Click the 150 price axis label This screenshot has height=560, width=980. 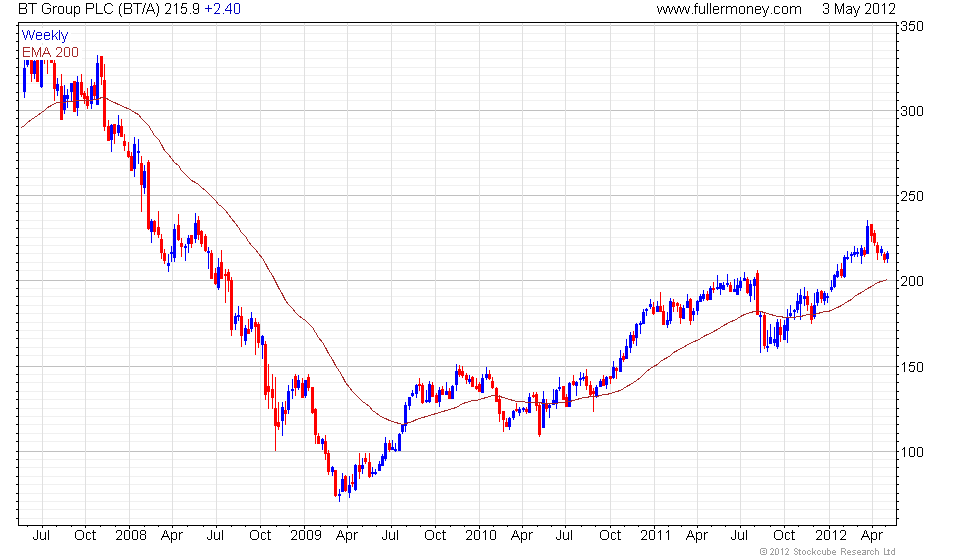click(x=911, y=367)
